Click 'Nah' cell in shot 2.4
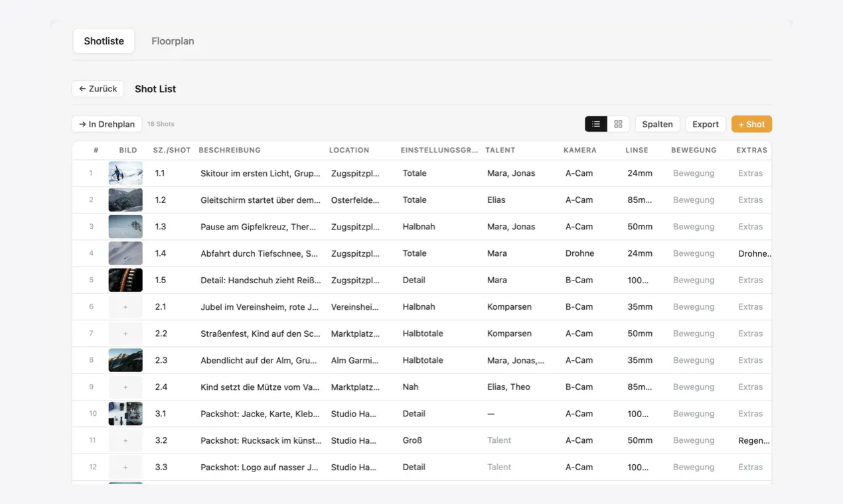843x504 pixels. pyautogui.click(x=410, y=387)
